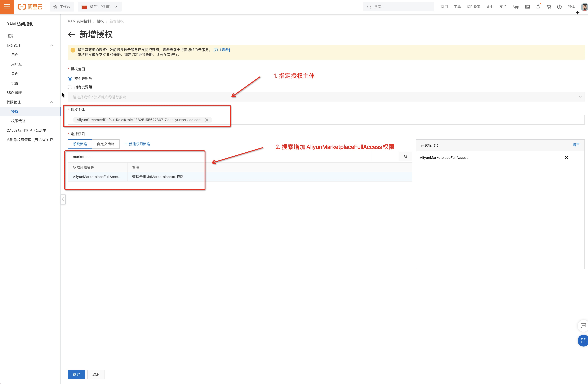Collapse the left sidebar with its handle

(x=63, y=199)
